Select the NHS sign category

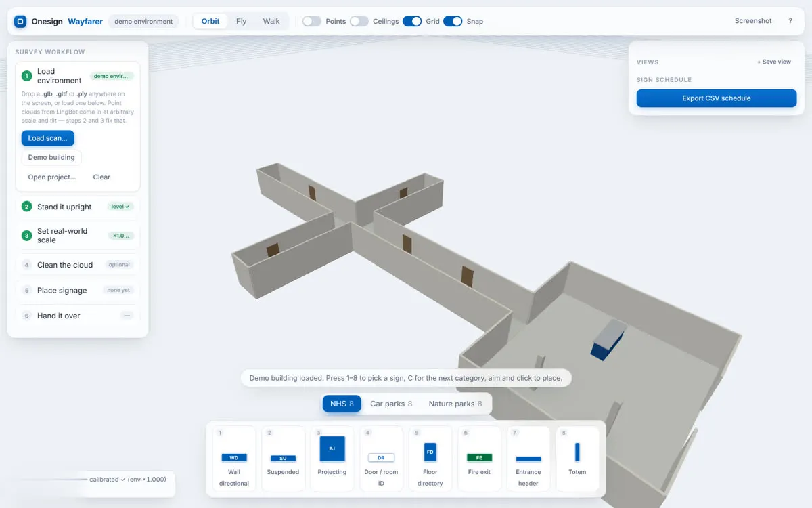pyautogui.click(x=342, y=404)
